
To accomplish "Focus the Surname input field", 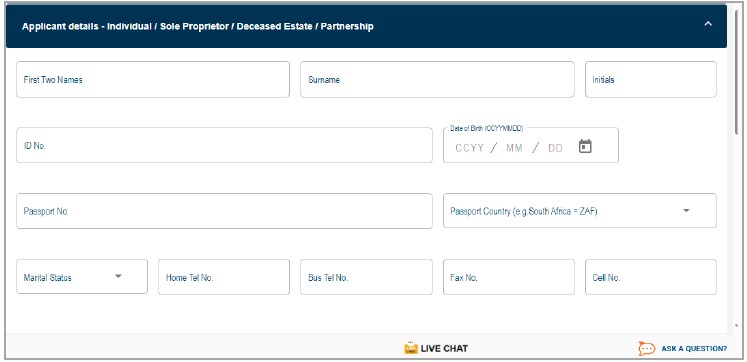I will coord(437,80).
